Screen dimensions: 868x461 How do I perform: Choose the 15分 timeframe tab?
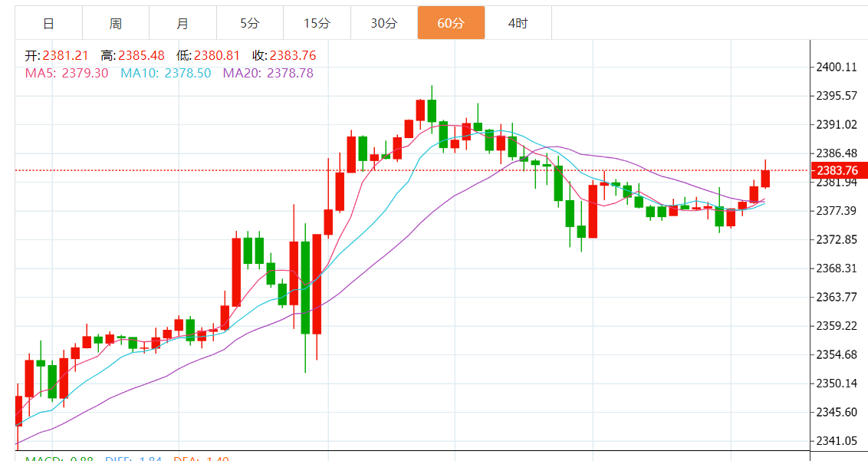tap(317, 23)
